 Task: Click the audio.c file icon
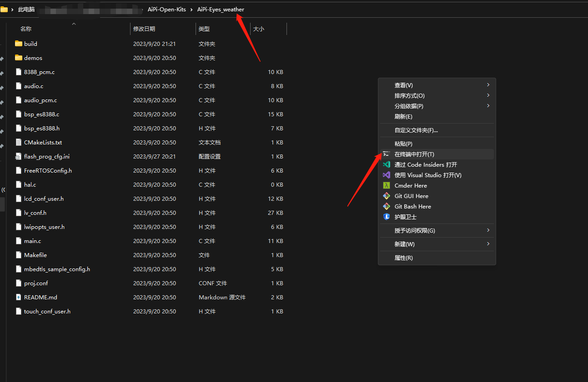tap(19, 86)
